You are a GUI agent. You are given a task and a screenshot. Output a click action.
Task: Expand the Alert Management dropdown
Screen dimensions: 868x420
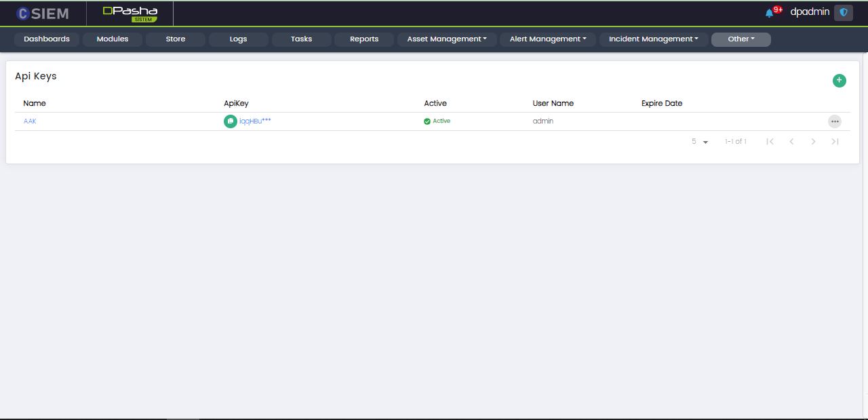[548, 39]
